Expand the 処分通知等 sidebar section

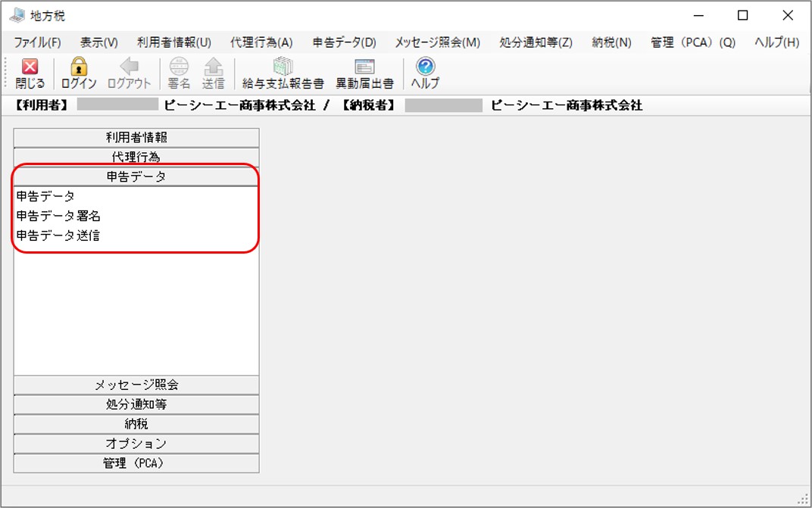[136, 404]
